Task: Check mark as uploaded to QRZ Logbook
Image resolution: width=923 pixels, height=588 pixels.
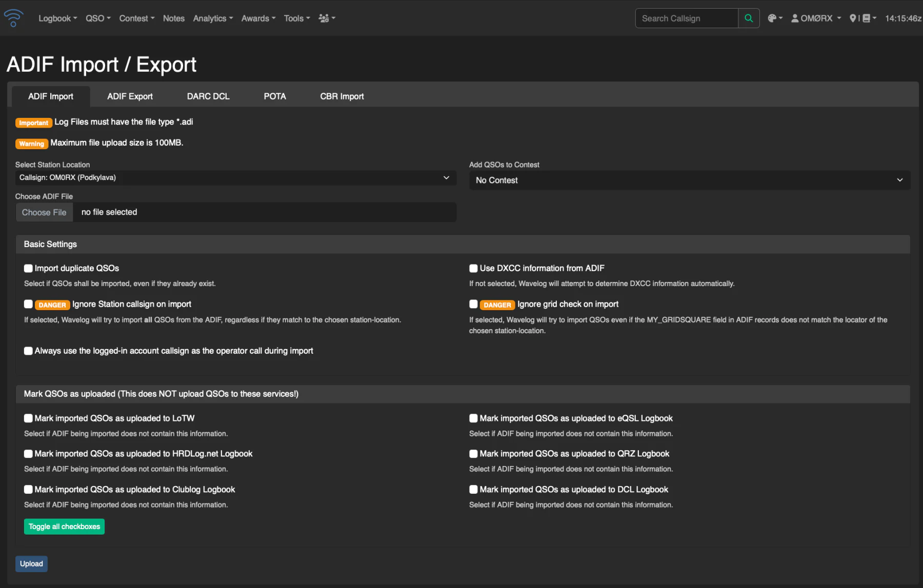Action: pyautogui.click(x=473, y=454)
